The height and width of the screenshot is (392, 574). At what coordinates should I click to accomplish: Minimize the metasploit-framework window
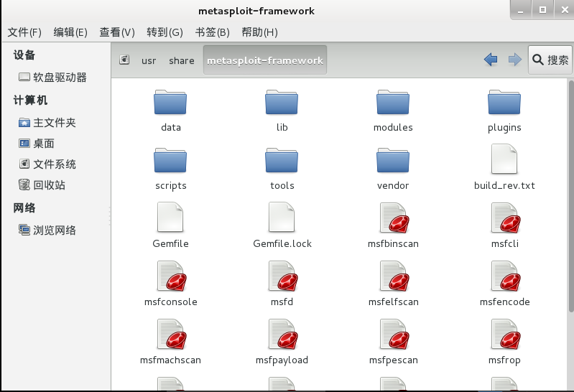[x=521, y=10]
